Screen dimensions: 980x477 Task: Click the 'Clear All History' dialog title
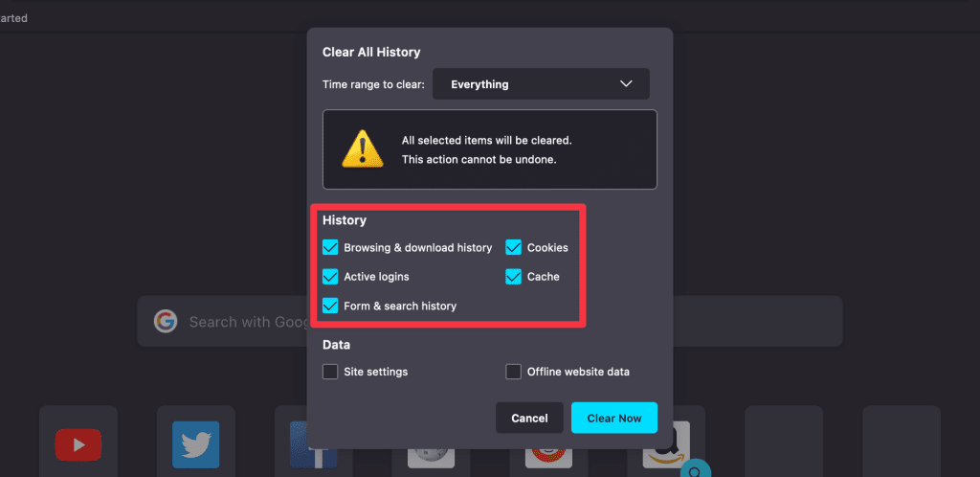(371, 53)
